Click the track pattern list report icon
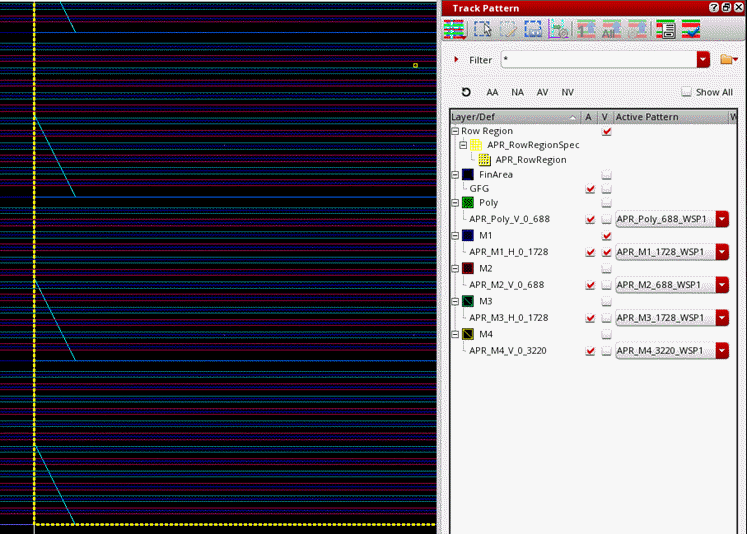This screenshot has width=747, height=534. tap(664, 30)
